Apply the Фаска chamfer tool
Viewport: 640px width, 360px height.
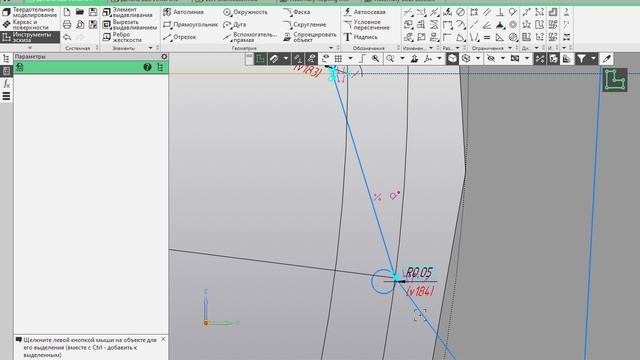297,12
